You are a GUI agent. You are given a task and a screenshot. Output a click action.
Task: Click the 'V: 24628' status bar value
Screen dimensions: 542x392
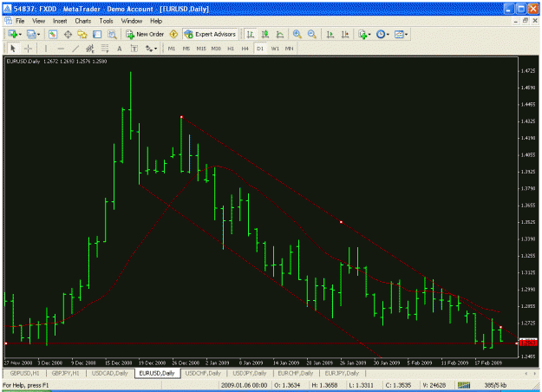click(x=434, y=385)
